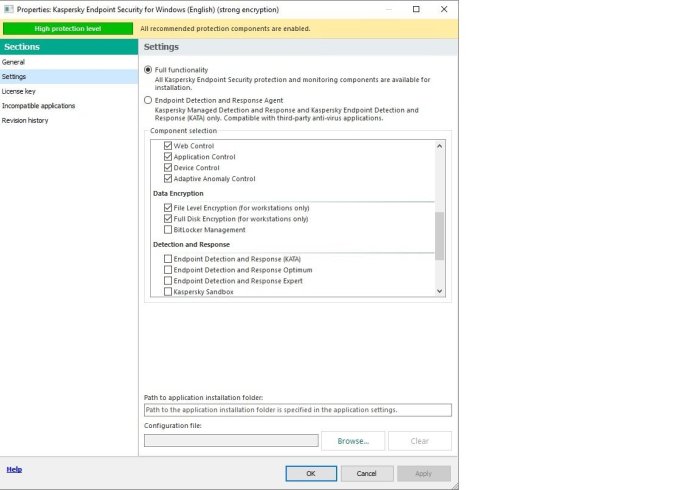Open the Settings section
Viewport: 700px width, 490px height.
click(69, 77)
